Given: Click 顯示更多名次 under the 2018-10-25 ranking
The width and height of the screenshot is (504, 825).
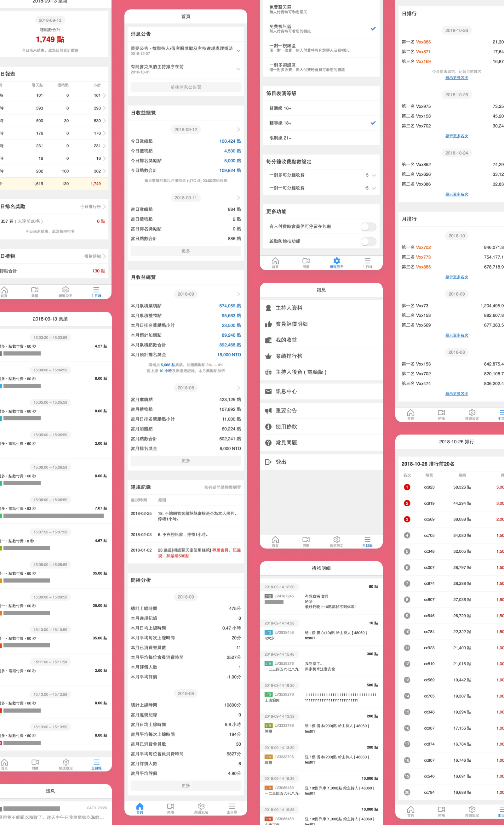Looking at the screenshot, I should pyautogui.click(x=456, y=136).
